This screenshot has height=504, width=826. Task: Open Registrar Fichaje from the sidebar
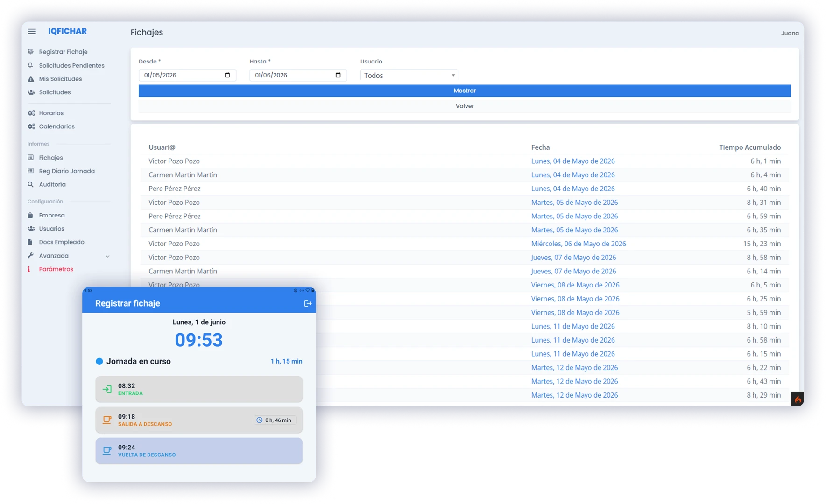pyautogui.click(x=63, y=52)
